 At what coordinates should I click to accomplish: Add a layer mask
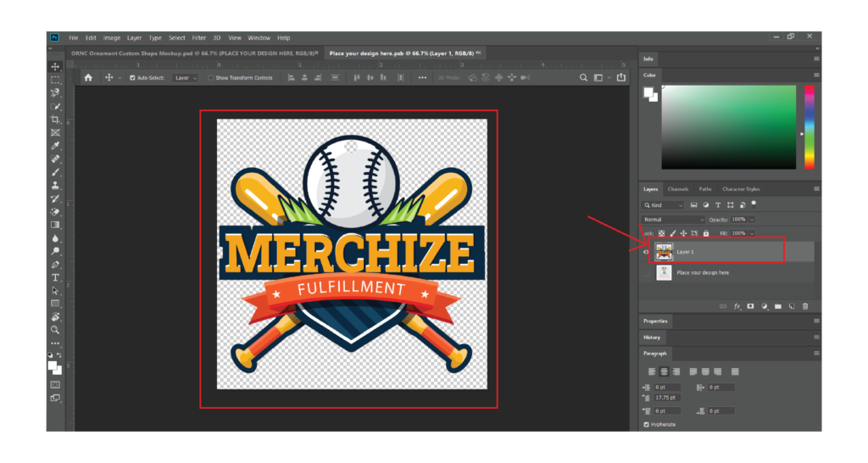pyautogui.click(x=751, y=306)
